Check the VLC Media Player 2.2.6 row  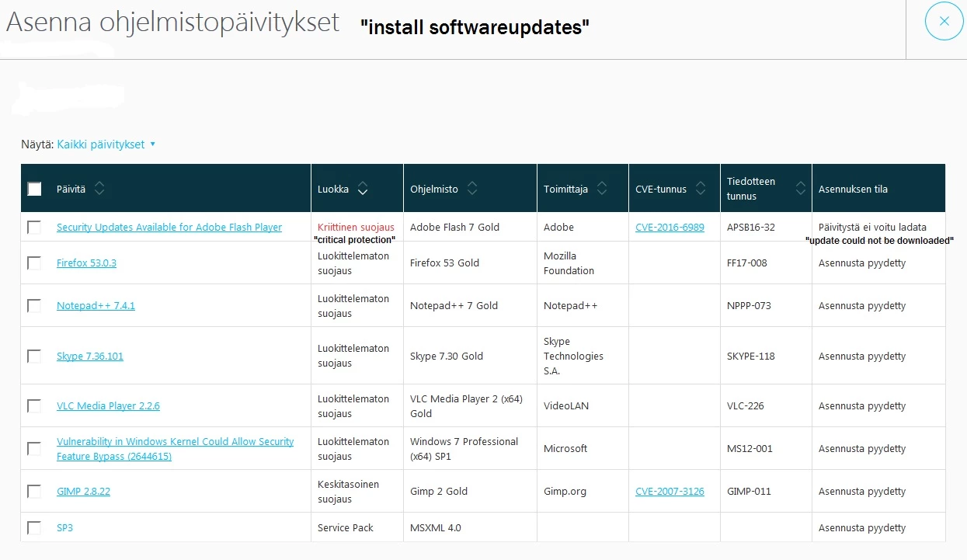tap(34, 406)
